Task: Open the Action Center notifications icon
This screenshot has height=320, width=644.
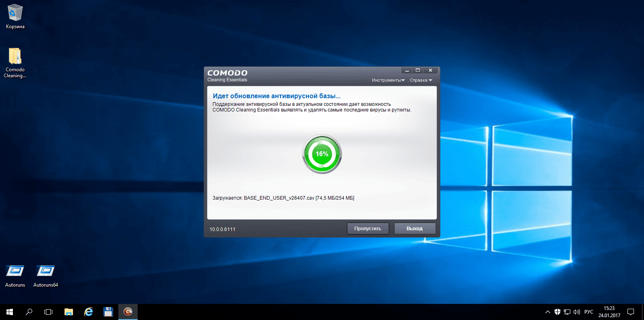Action: point(631,312)
